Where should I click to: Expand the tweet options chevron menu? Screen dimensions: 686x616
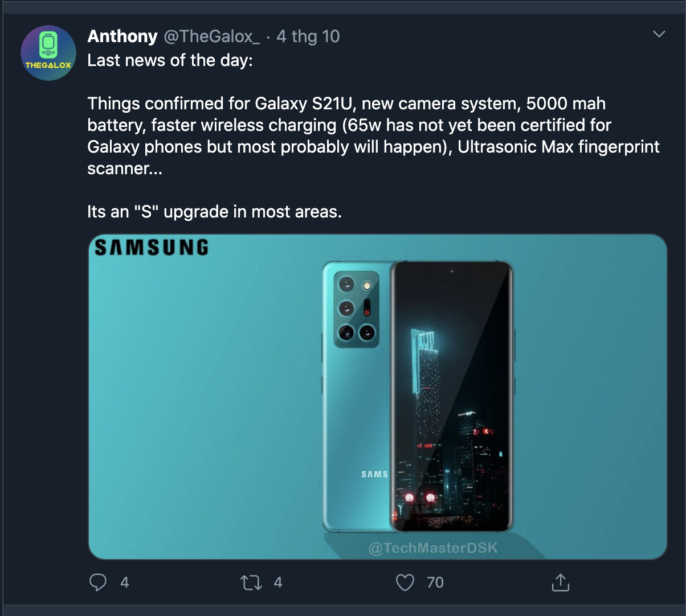pyautogui.click(x=659, y=35)
